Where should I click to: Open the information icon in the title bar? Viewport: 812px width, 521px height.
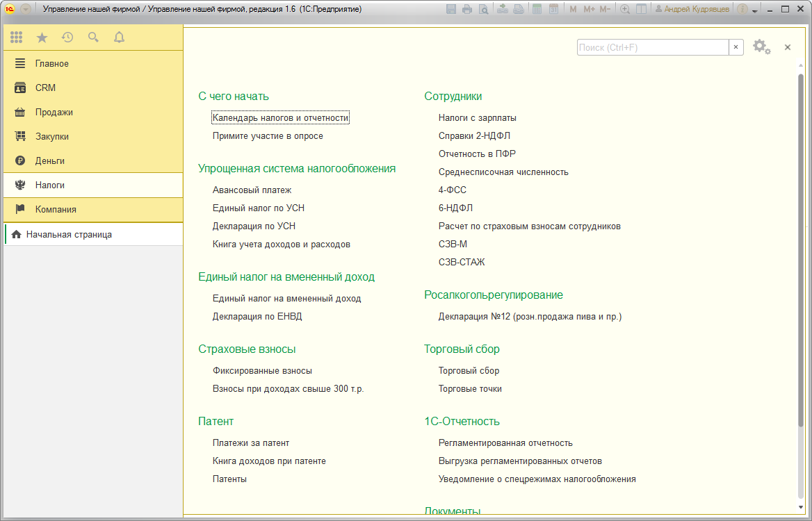(742, 9)
